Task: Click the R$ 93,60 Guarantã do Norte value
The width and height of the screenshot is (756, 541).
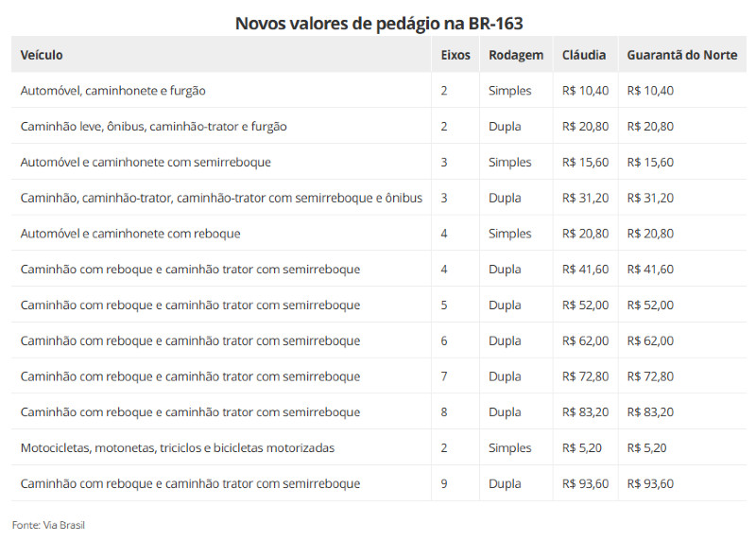Action: coord(650,483)
